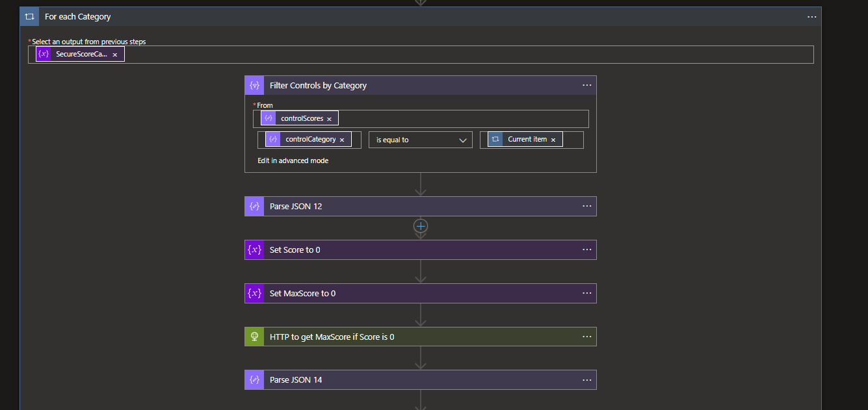The height and width of the screenshot is (410, 868).
Task: Click the Set MaxScore to 0 variable icon
Action: tap(254, 293)
